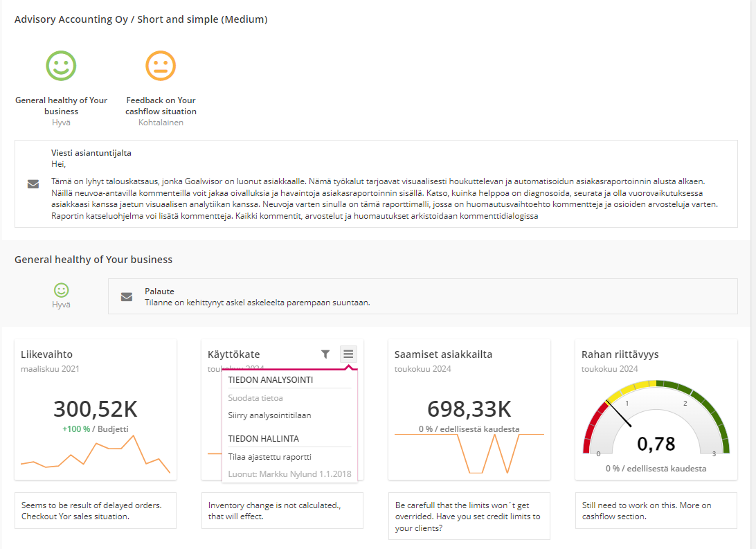This screenshot has height=549, width=756.
Task: Select Siirry analysointitilaan from the menu
Action: coord(269,415)
